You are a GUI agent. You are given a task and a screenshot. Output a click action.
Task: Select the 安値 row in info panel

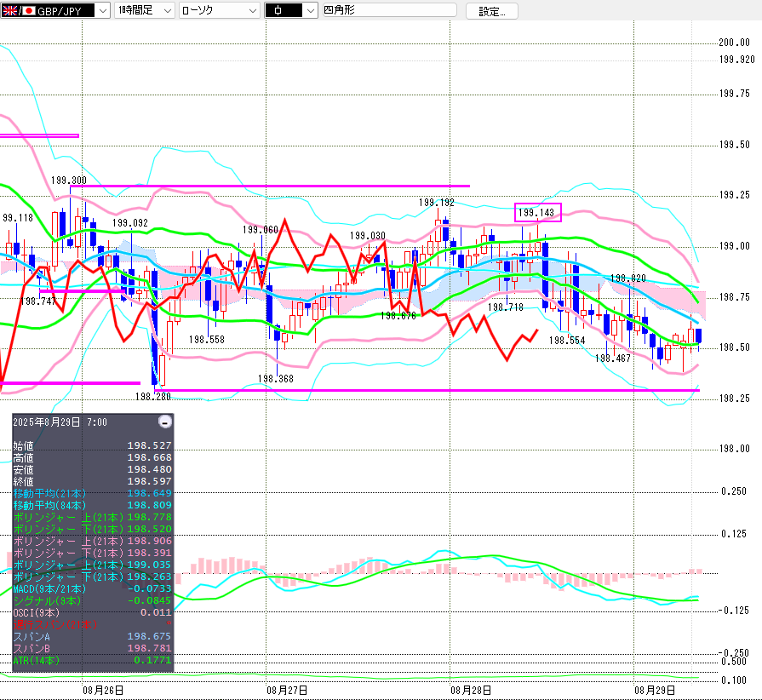click(x=92, y=469)
